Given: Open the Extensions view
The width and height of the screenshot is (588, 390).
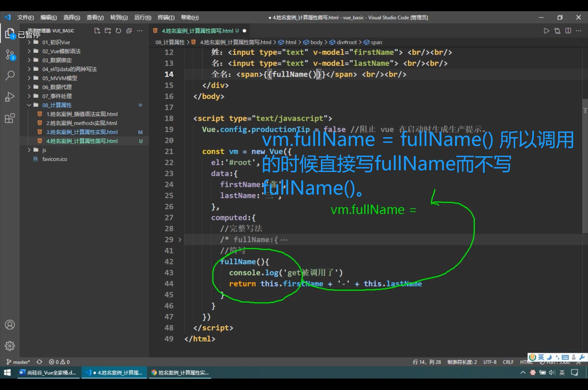Looking at the screenshot, I should click(10, 118).
